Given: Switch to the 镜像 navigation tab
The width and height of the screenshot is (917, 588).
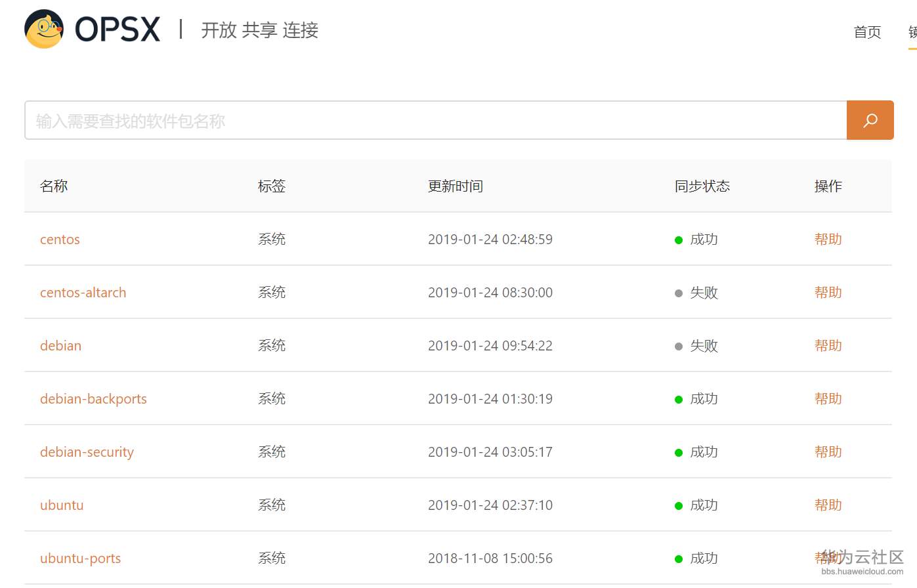Looking at the screenshot, I should [912, 32].
